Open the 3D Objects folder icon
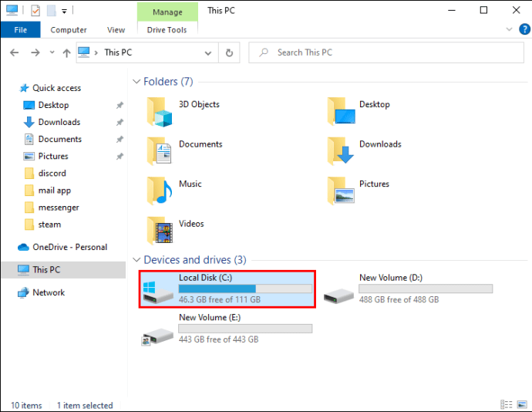 (x=160, y=112)
